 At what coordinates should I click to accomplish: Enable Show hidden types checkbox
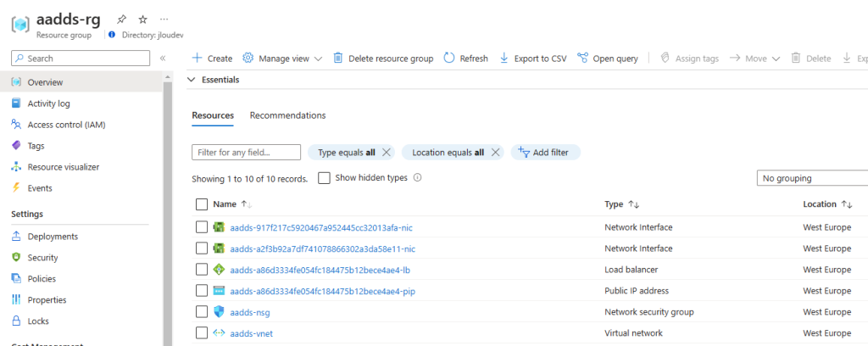(324, 178)
